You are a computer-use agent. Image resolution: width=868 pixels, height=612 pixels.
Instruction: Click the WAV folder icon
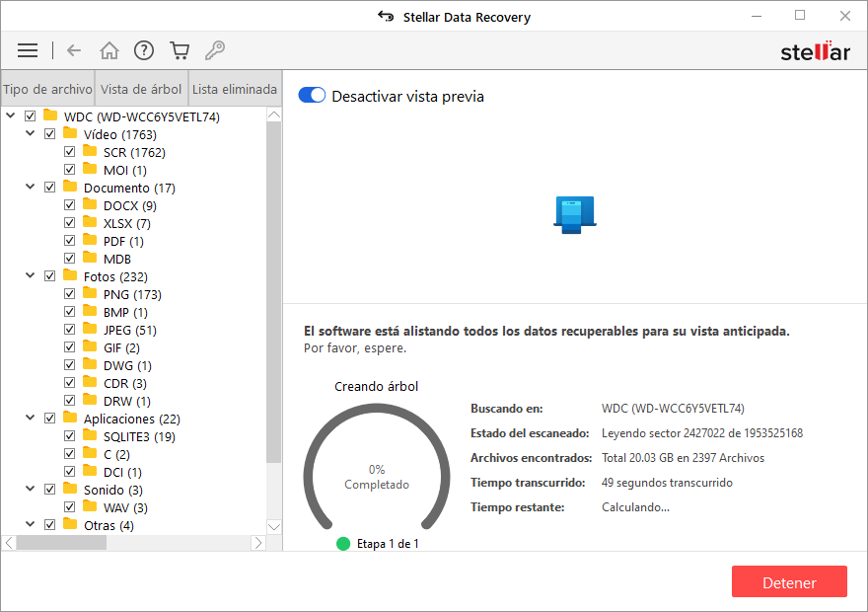pos(90,506)
